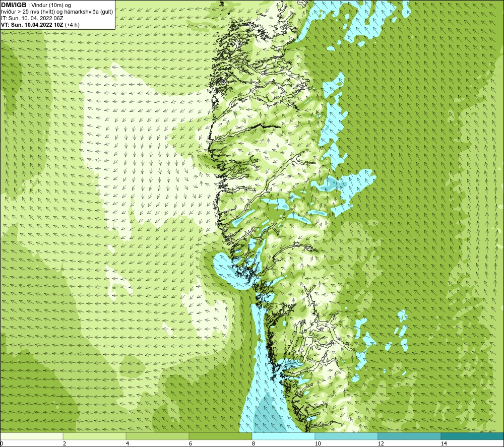Screen dimensions: 504x447
Task: Click the scale label '12'
Action: pos(381,444)
